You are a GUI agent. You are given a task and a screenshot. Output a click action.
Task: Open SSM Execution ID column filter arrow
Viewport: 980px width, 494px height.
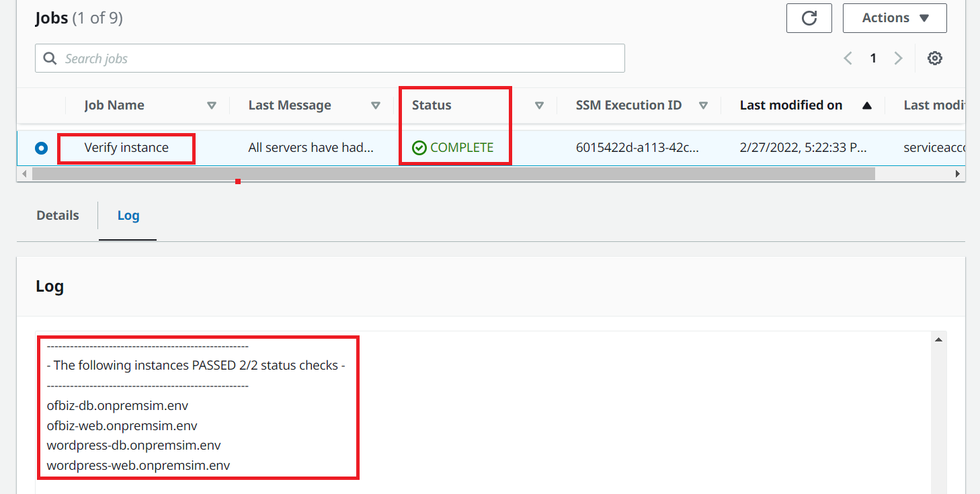[x=703, y=106]
